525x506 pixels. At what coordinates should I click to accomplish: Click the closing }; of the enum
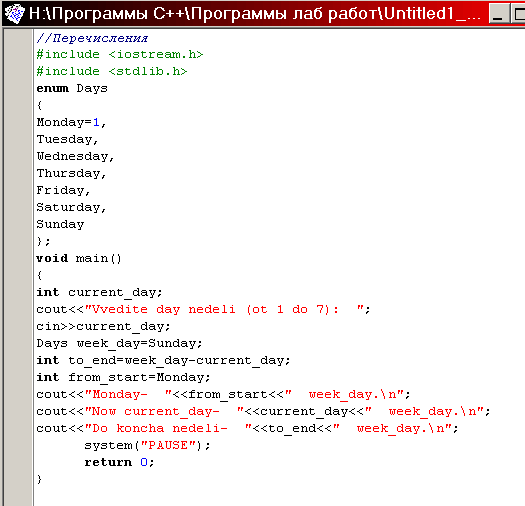[43, 241]
